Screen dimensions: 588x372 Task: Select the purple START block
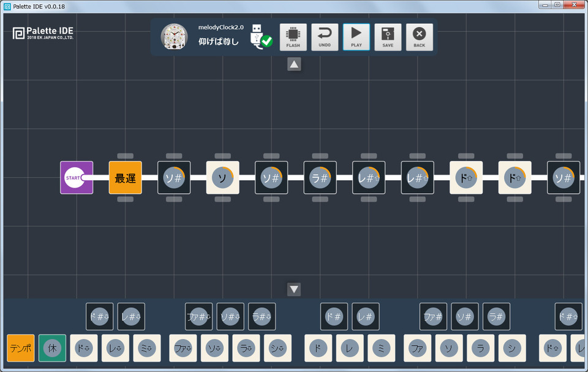click(77, 178)
